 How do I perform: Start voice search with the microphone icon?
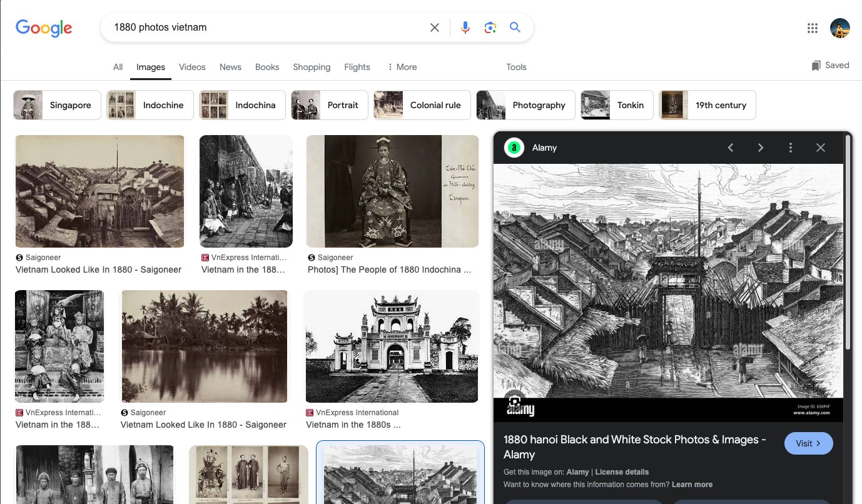pos(465,28)
